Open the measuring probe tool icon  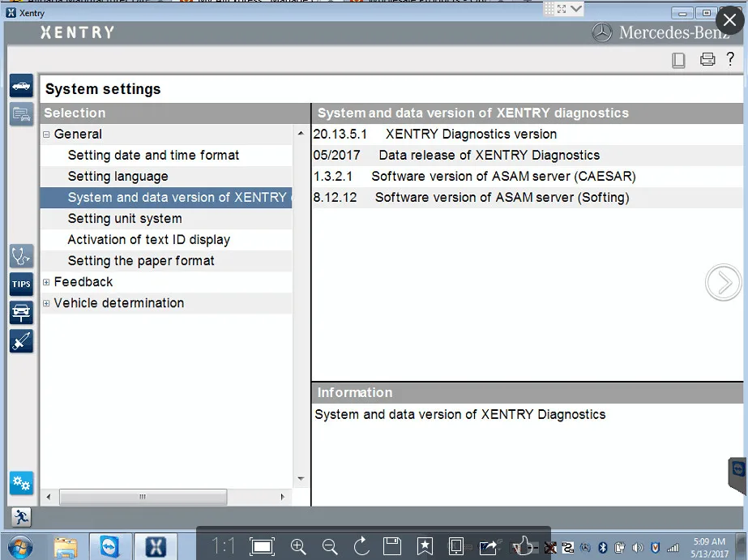pos(21,341)
